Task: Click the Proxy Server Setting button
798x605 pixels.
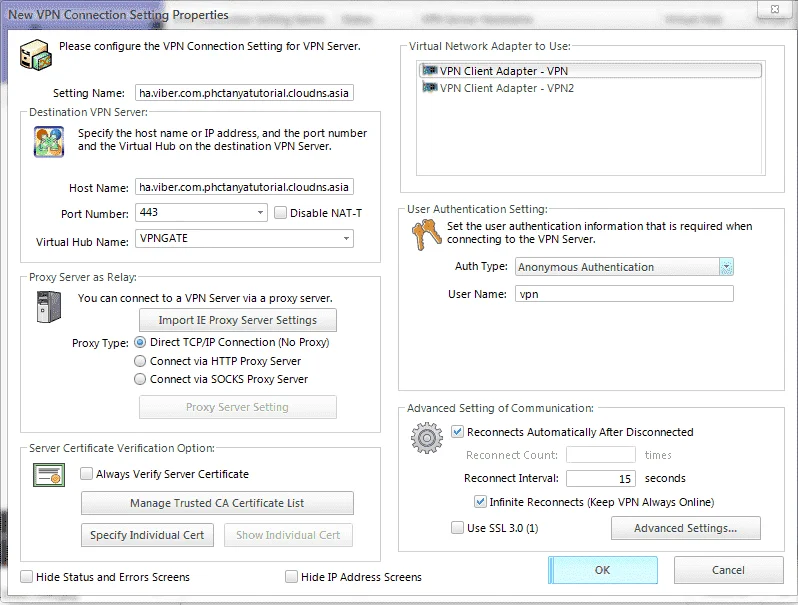Action: click(238, 407)
